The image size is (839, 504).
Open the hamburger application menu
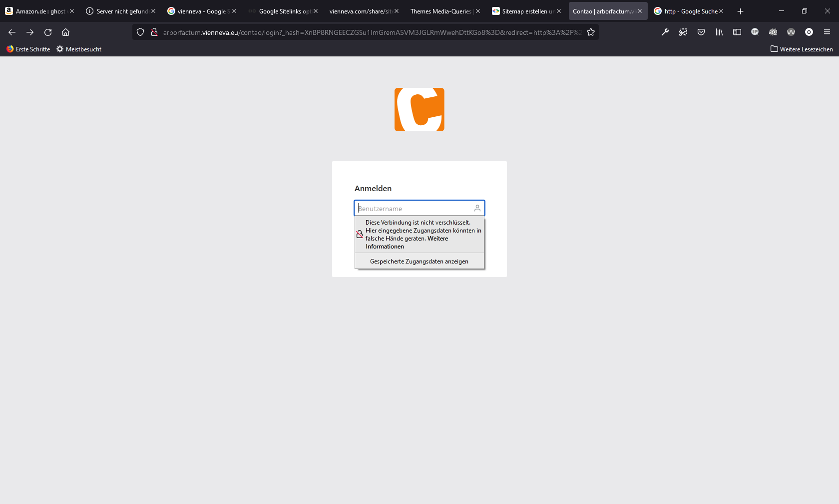[x=827, y=32]
